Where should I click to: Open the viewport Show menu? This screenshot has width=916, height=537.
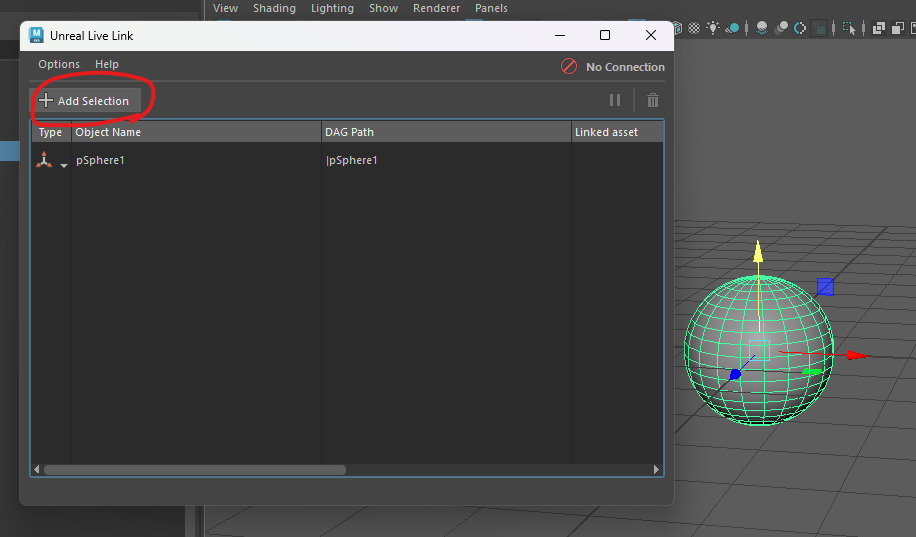pos(383,8)
